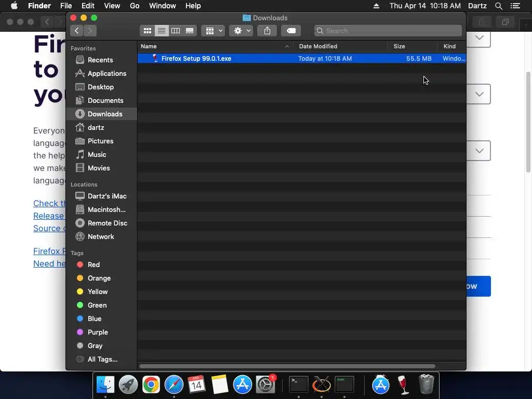Open the Window menu

tap(163, 6)
